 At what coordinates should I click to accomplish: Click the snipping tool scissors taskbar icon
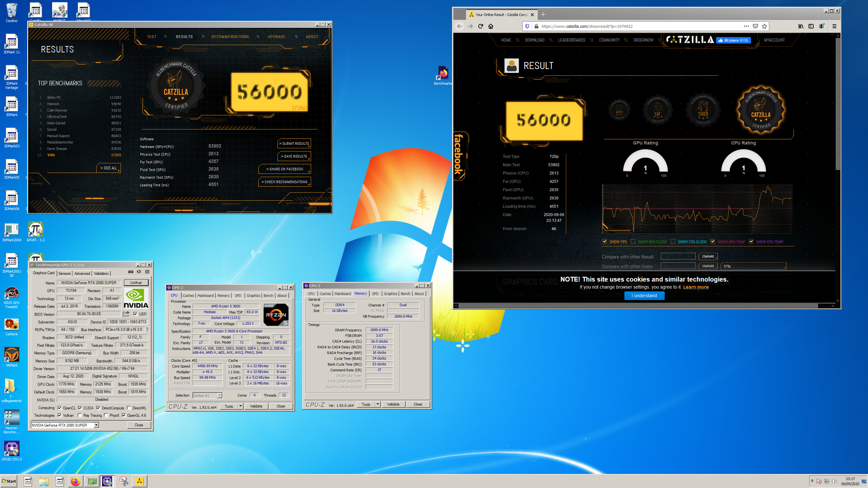[124, 481]
